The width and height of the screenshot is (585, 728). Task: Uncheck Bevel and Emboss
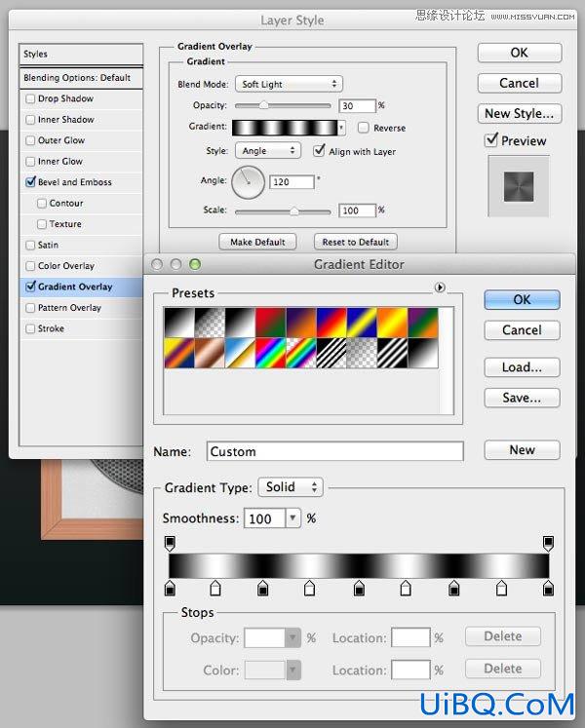30,182
